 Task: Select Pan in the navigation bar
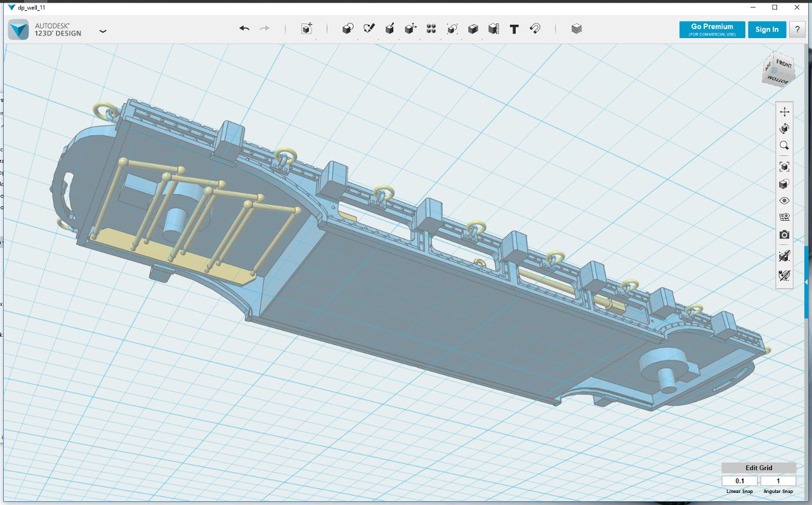click(784, 112)
